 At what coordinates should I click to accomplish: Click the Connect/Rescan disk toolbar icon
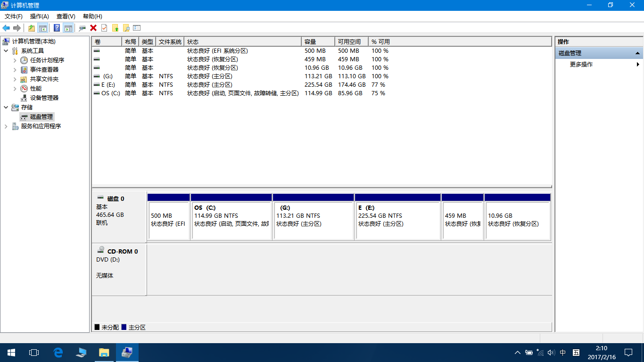[x=83, y=28]
